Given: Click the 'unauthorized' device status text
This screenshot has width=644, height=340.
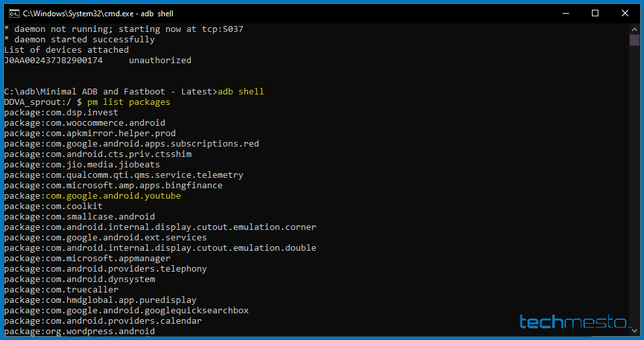Looking at the screenshot, I should click(x=160, y=61).
